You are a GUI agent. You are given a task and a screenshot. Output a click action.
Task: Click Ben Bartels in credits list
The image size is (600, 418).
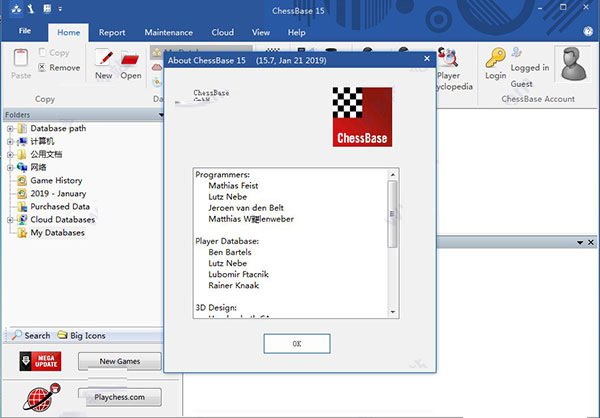tap(230, 252)
